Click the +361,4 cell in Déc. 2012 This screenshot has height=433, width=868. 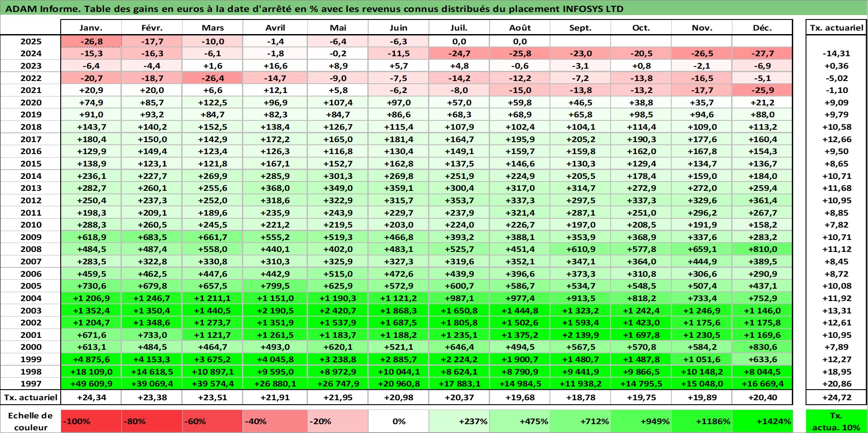[x=762, y=200]
